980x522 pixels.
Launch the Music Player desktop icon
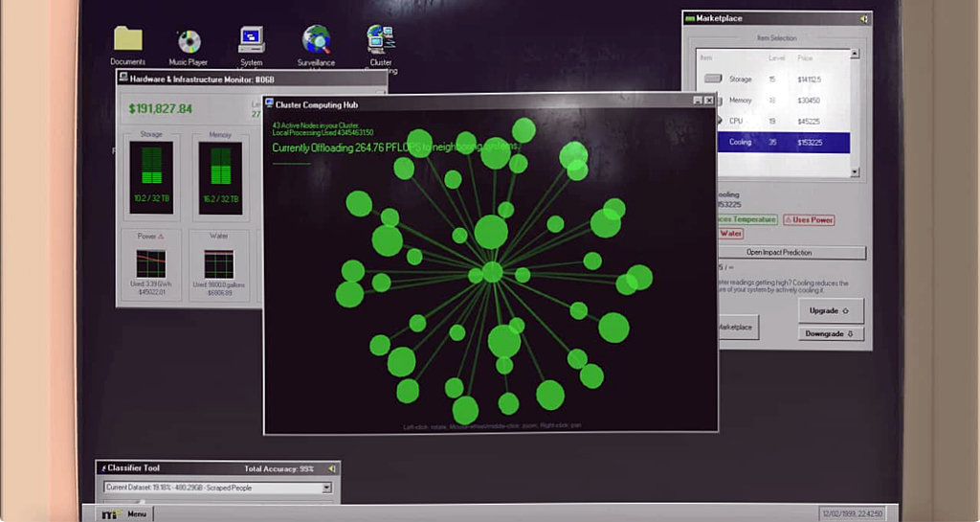189,41
